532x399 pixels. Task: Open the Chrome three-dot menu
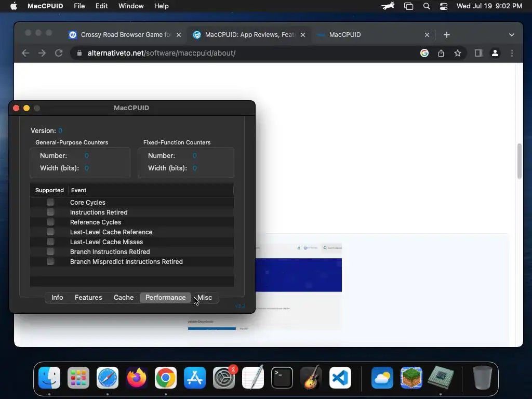coord(512,53)
